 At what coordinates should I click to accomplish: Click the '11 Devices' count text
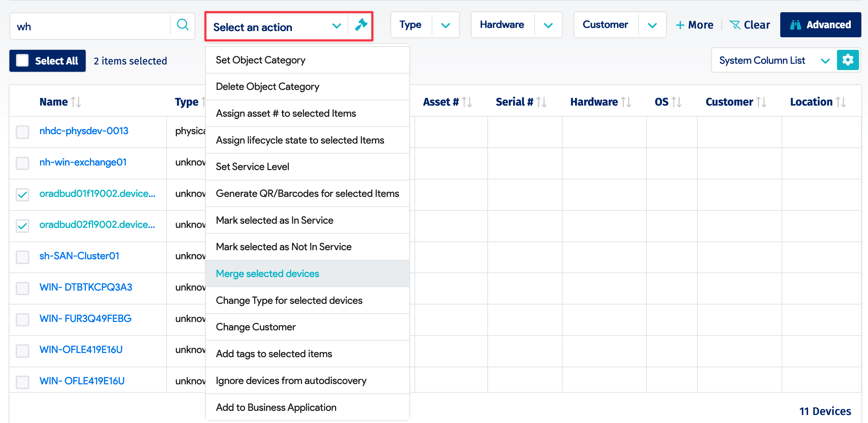pyautogui.click(x=825, y=411)
